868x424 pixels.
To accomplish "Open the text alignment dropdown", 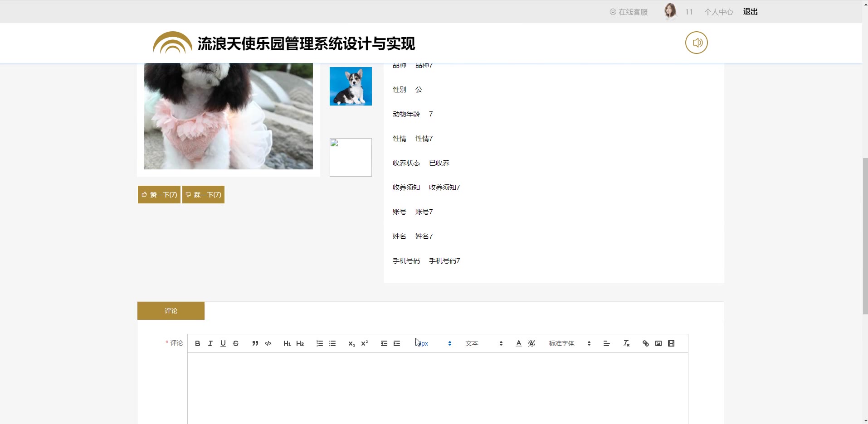I will click(x=606, y=343).
